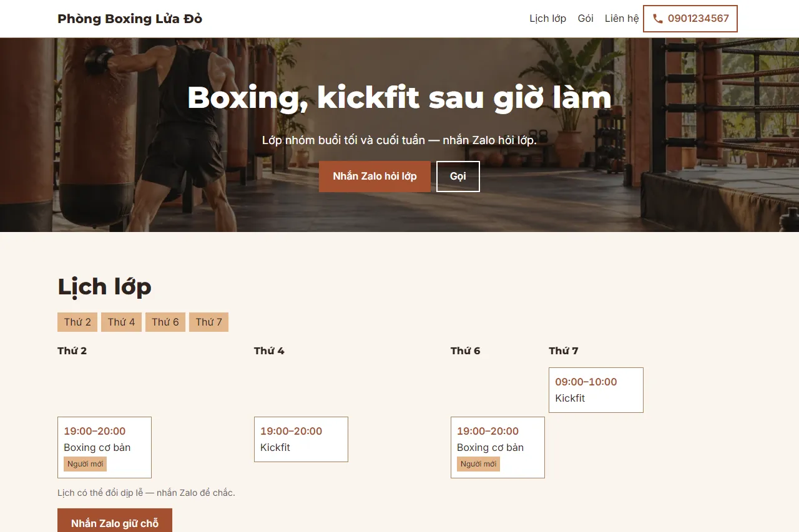Click the outlined Gọi button

(458, 177)
